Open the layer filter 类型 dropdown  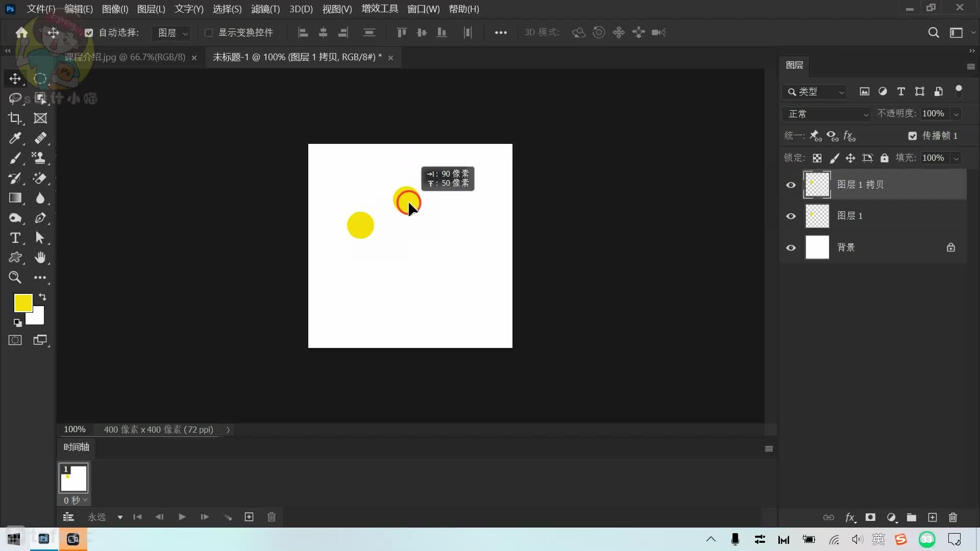(814, 92)
